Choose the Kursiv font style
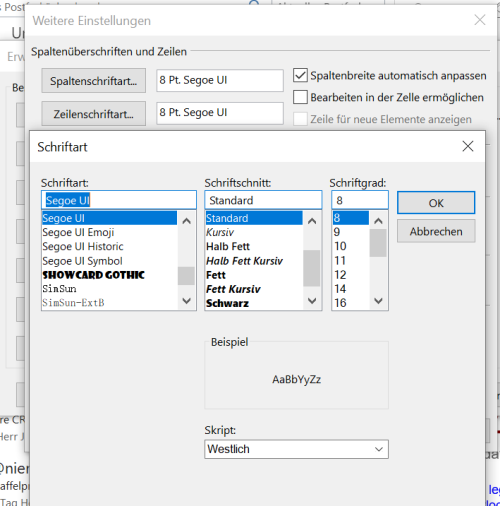Screen dimensions: 500x506 [x=254, y=232]
